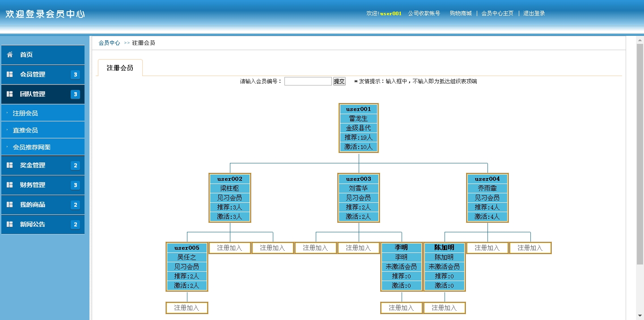
Task: Expand the 奖金管理 sidebar section
Action: 43,165
